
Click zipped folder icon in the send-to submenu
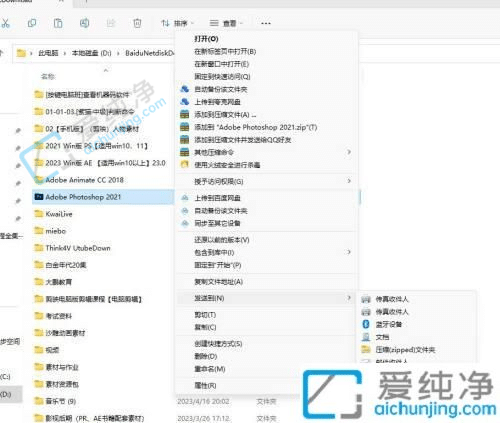pyautogui.click(x=366, y=349)
